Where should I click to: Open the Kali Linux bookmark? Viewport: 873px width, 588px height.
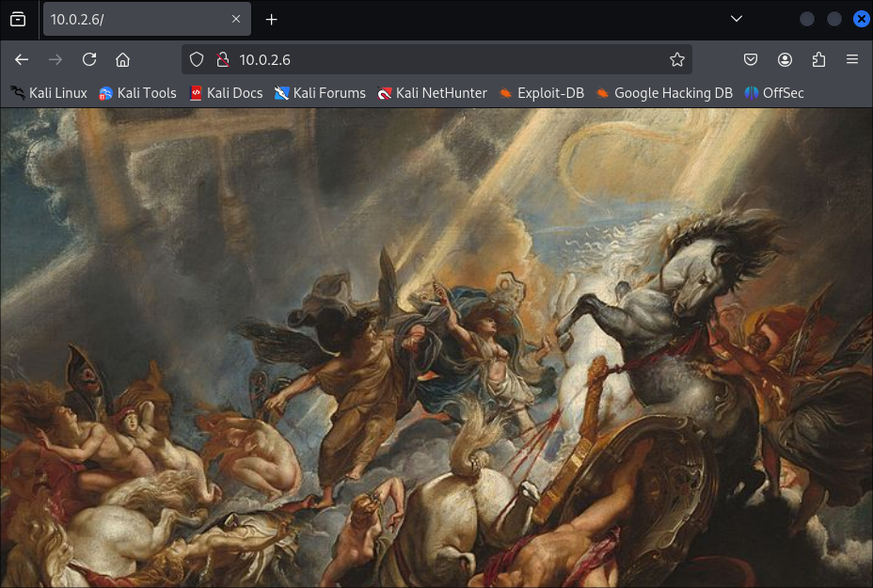pos(48,93)
